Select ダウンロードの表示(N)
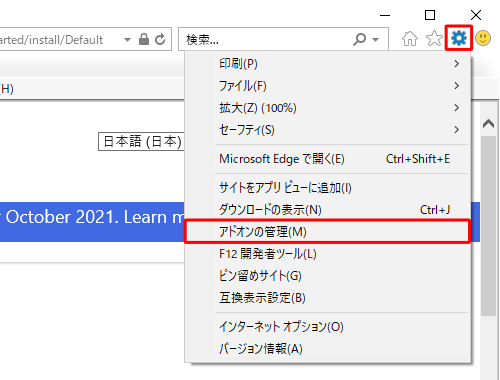 (327, 210)
